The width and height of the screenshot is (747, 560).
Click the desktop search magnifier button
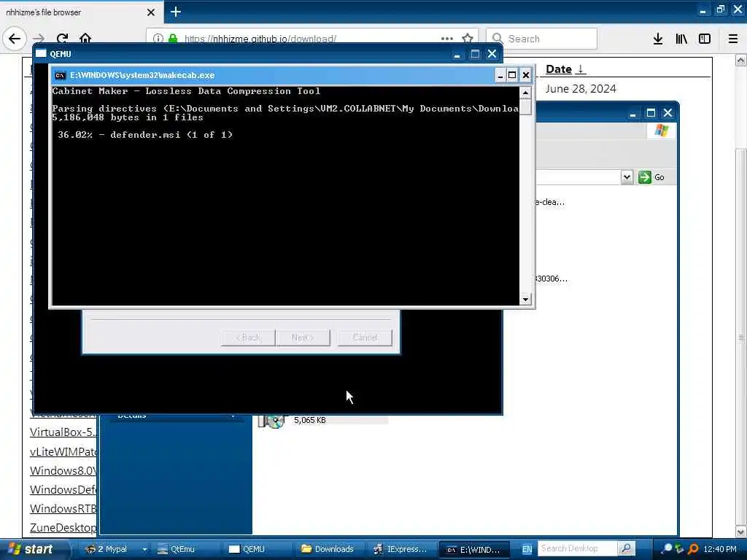(627, 548)
